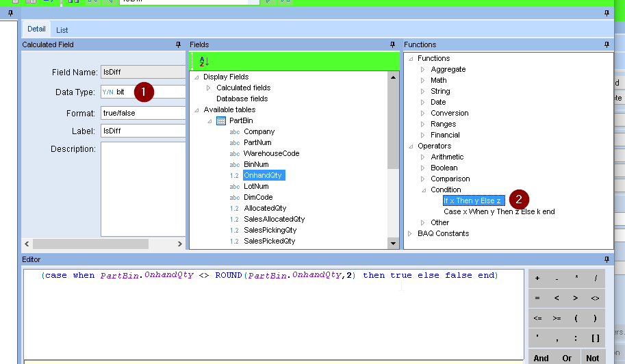Select the PartNum field

pos(257,142)
